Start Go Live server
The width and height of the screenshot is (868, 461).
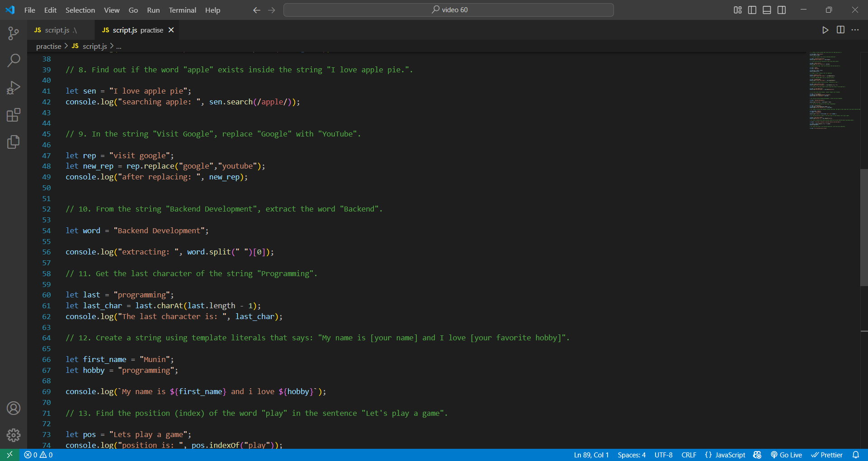point(787,455)
